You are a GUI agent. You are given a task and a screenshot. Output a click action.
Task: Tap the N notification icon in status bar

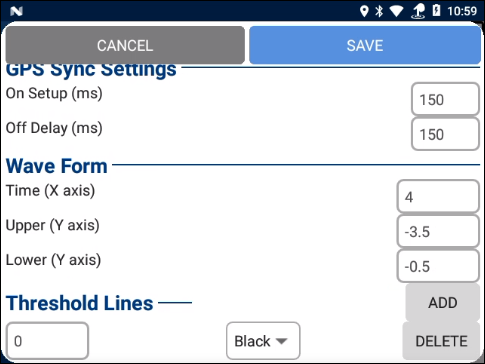click(16, 12)
